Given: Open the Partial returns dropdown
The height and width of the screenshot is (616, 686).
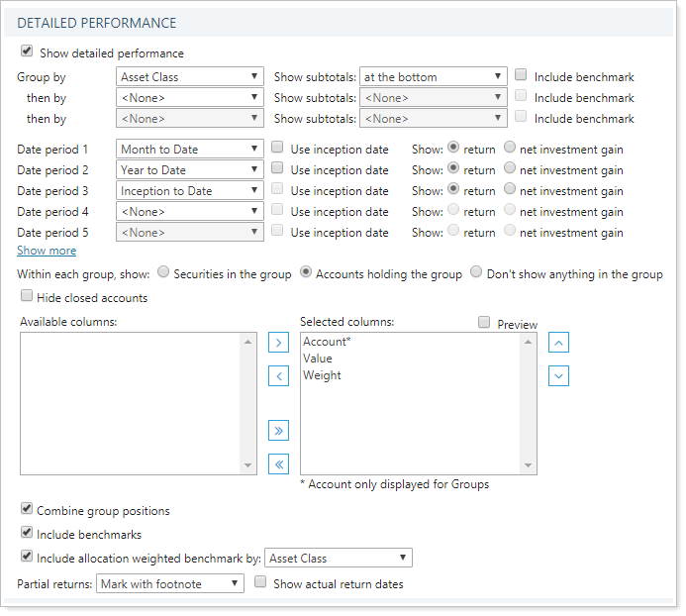Looking at the screenshot, I should point(169,584).
